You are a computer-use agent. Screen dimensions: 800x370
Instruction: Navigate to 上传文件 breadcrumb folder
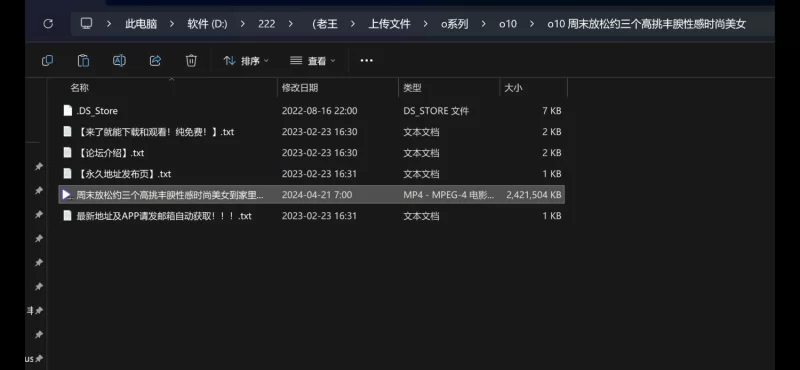(x=389, y=23)
